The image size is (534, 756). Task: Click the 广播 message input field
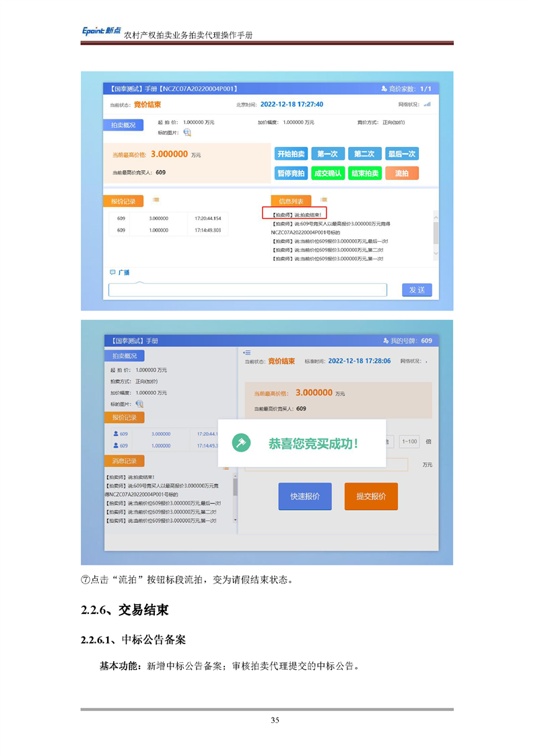tap(248, 290)
